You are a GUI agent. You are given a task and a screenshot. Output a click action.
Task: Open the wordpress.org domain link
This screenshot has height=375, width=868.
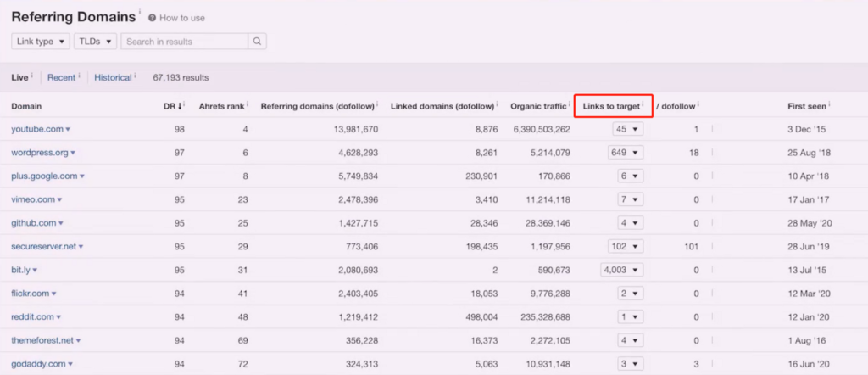[x=39, y=153]
